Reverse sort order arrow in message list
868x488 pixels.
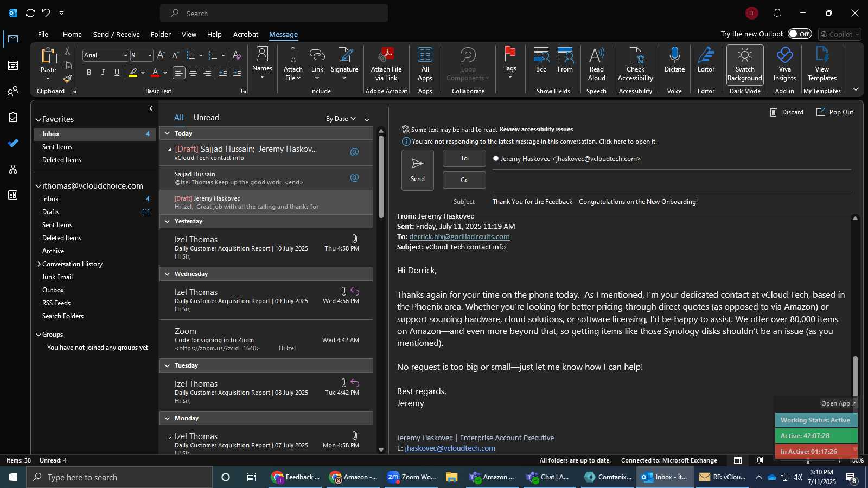[x=367, y=118]
